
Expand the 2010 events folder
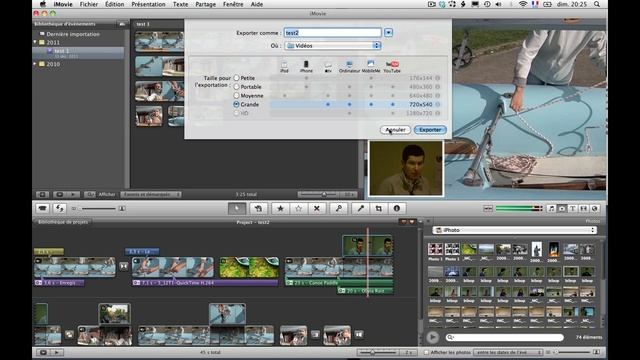35,64
